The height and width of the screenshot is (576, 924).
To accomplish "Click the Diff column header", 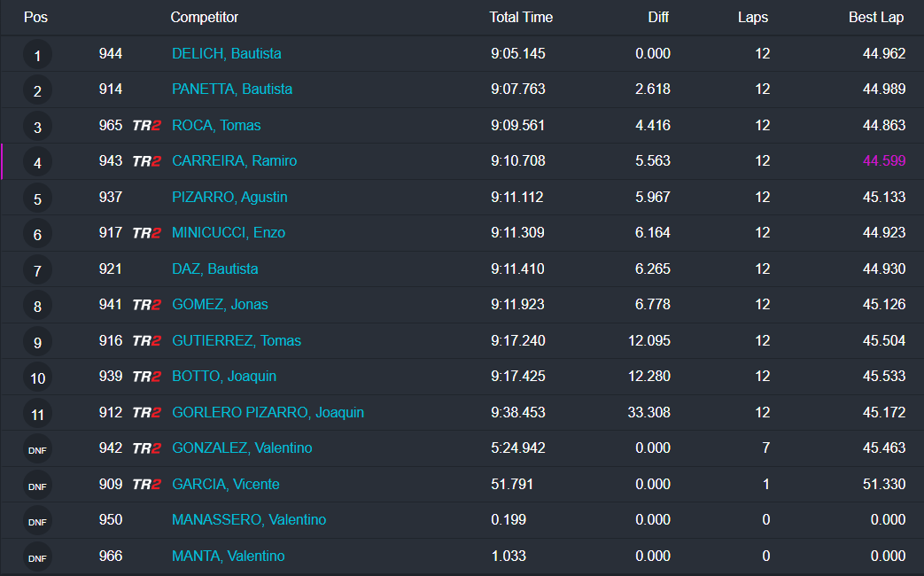I will pos(658,17).
